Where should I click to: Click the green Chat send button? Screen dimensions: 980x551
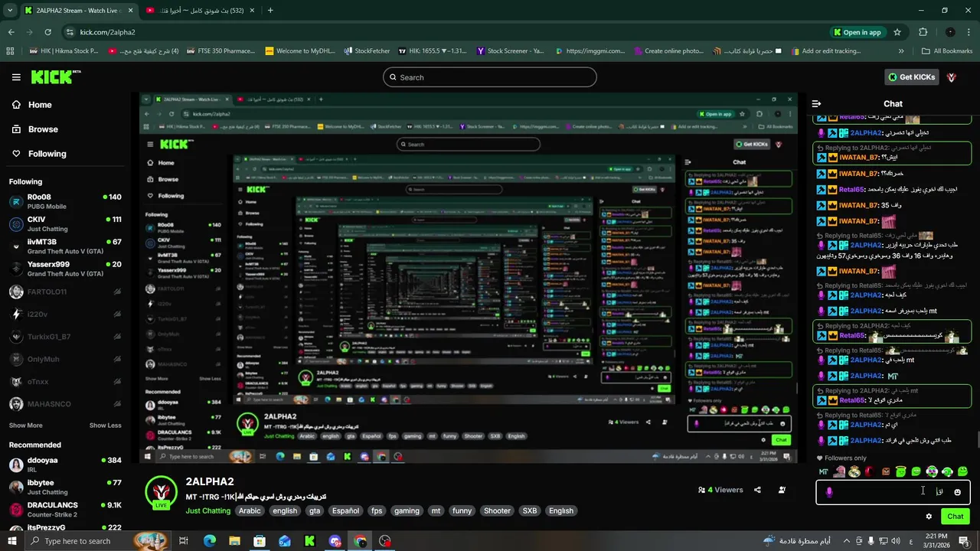(x=955, y=517)
